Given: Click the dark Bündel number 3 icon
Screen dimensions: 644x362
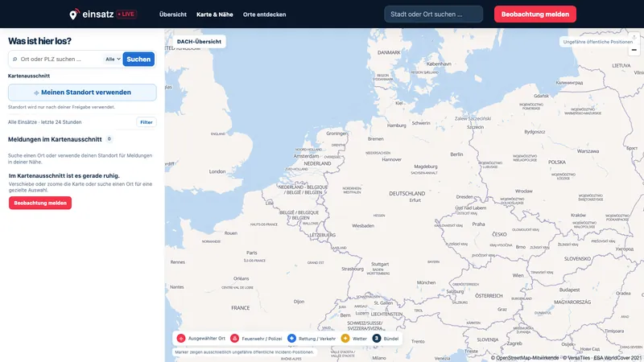Looking at the screenshot, I should click(x=377, y=339).
